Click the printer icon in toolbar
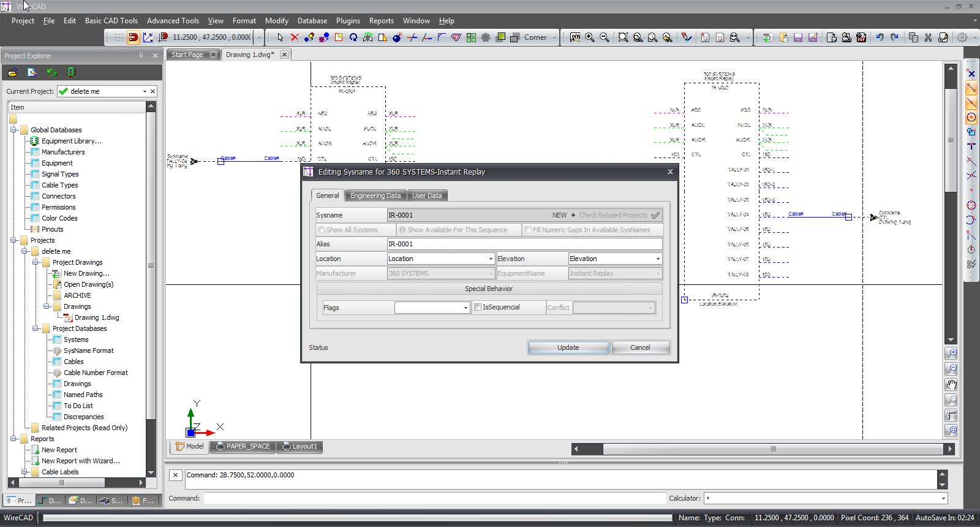Image resolution: width=980 pixels, height=527 pixels. [846, 37]
